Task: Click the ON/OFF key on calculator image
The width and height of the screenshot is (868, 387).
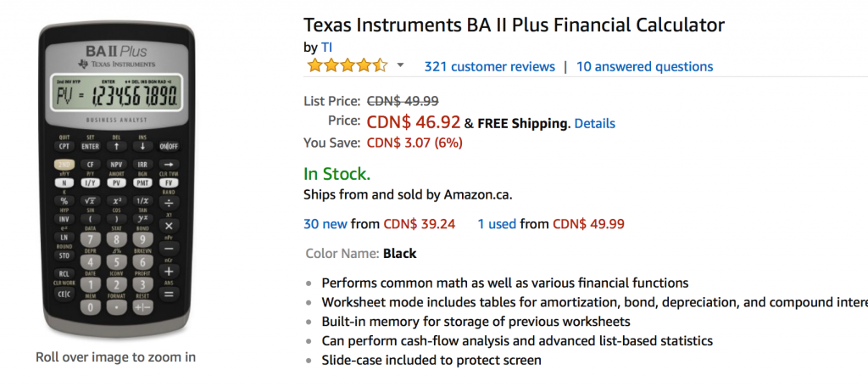Action: click(169, 146)
